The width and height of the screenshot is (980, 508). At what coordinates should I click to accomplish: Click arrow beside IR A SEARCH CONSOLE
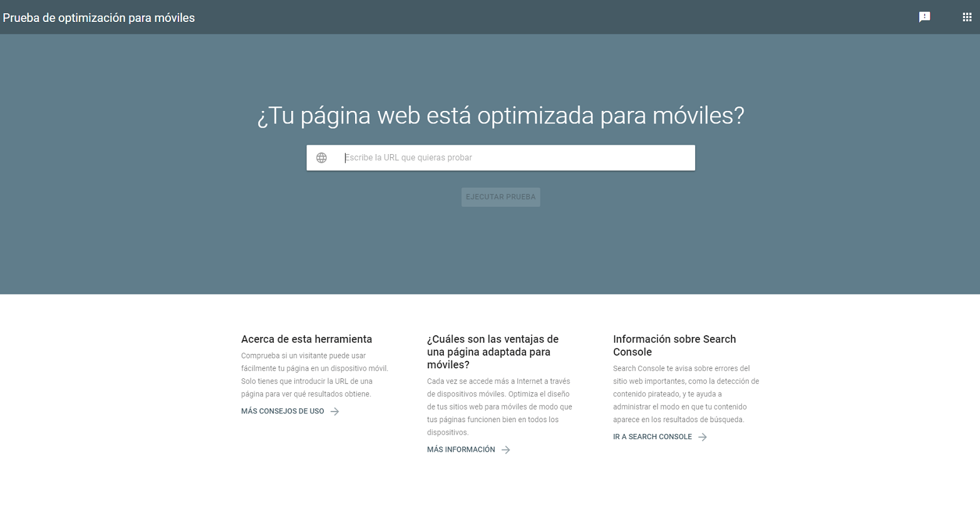[x=703, y=437]
